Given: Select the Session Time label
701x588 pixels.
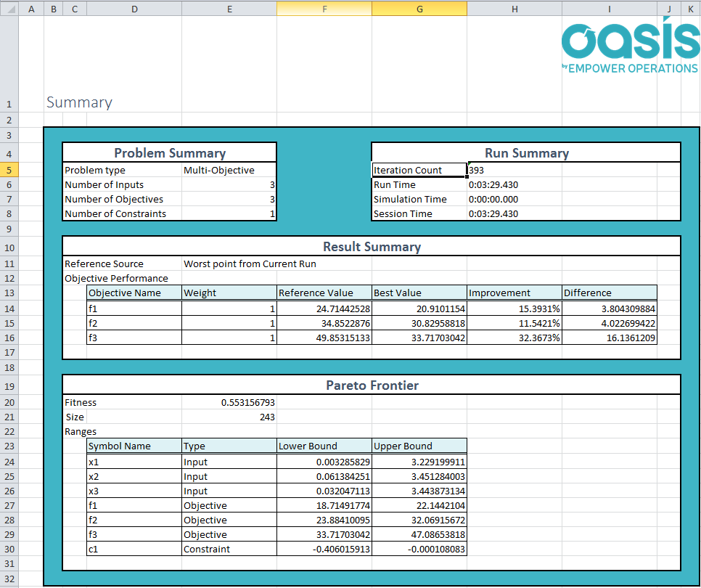Looking at the screenshot, I should pyautogui.click(x=403, y=213).
